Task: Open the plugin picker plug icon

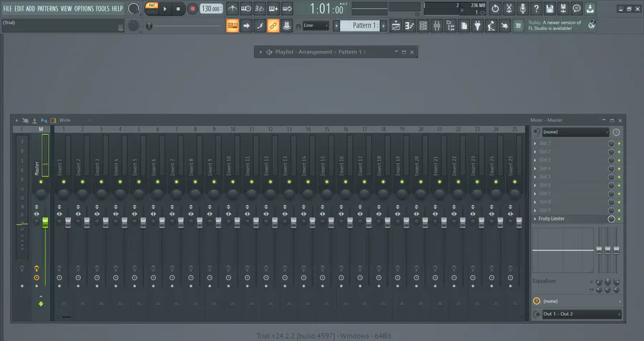Action: pyautogui.click(x=477, y=26)
